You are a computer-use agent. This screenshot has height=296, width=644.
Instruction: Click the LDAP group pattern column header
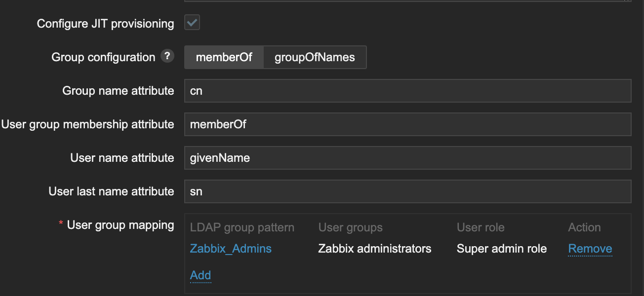242,227
